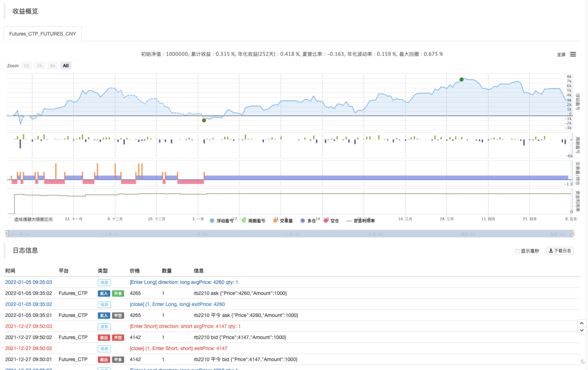The height and width of the screenshot is (370, 588).
Task: Set chart zoom to 8h
Action: coord(53,66)
